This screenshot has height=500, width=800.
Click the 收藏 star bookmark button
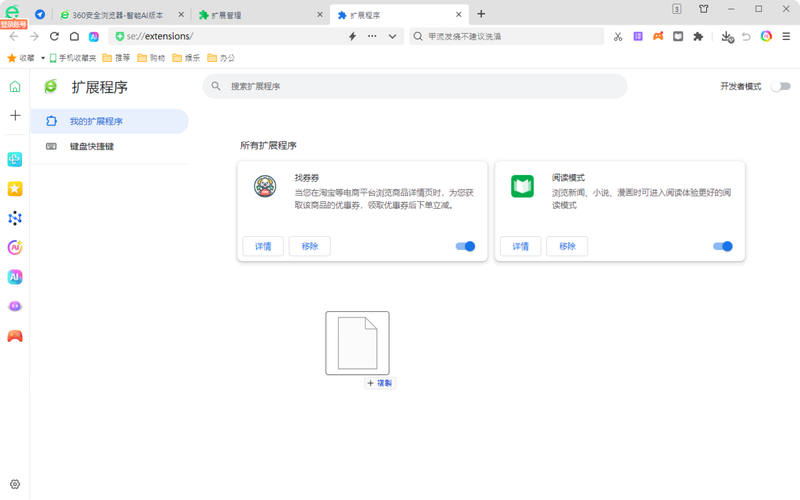click(x=20, y=58)
